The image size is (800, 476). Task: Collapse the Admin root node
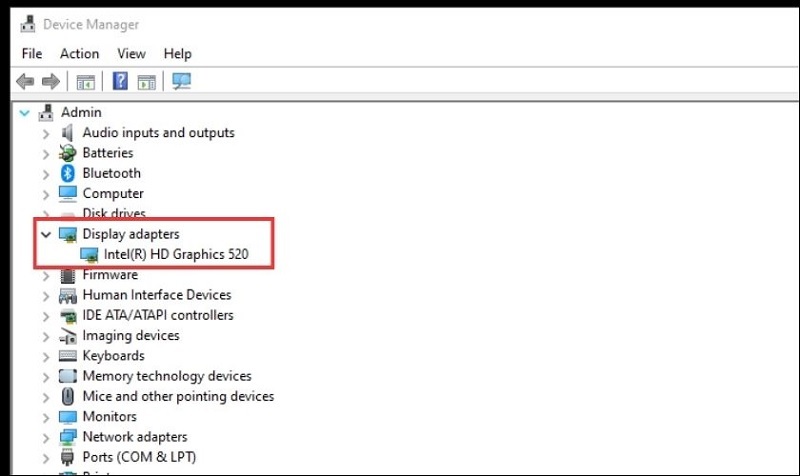[x=25, y=112]
